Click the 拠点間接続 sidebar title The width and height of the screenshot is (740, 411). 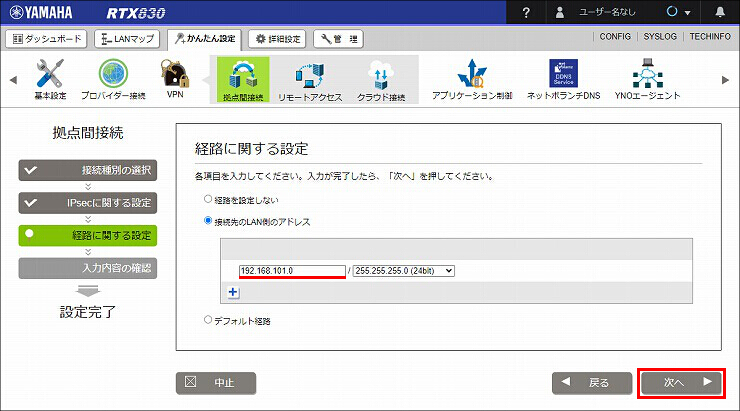tap(88, 133)
